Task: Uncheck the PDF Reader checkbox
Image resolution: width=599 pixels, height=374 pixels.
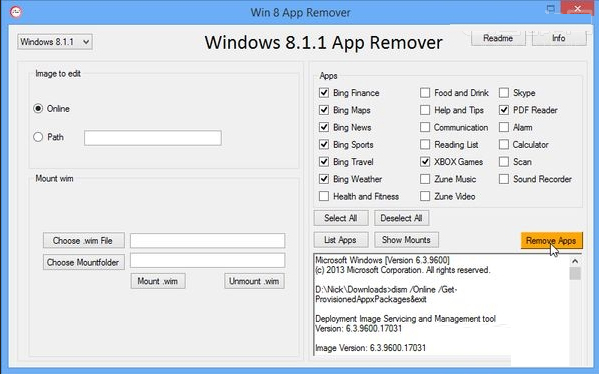Action: click(x=504, y=110)
